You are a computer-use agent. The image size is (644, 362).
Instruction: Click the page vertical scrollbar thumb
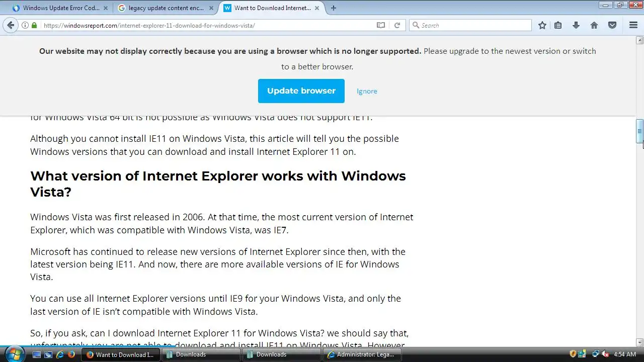[x=639, y=132]
